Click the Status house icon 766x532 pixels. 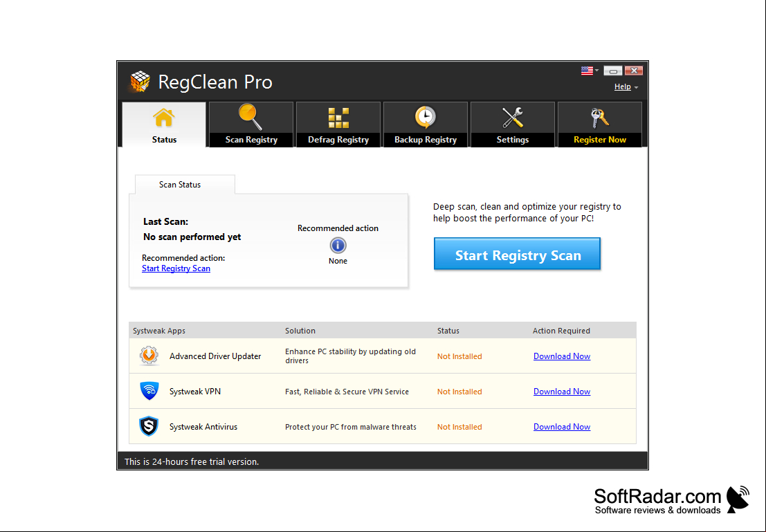(x=164, y=118)
